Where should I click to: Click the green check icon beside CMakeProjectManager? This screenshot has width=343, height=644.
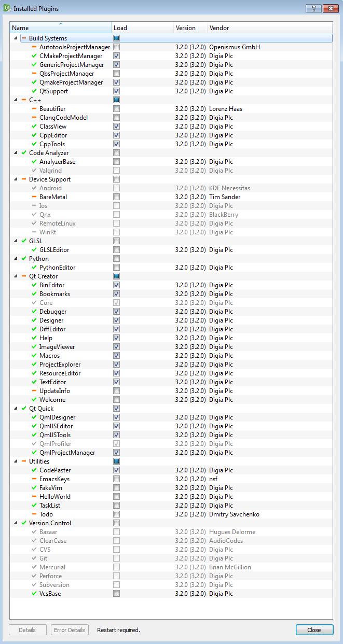pyautogui.click(x=34, y=56)
